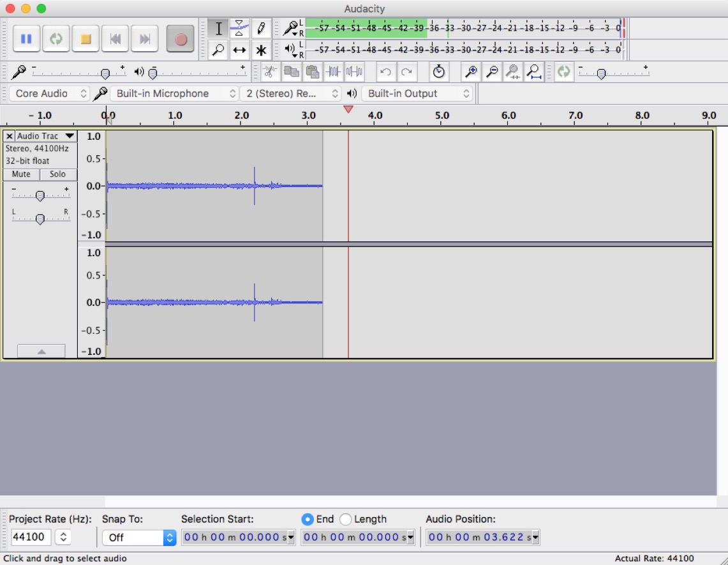Screen dimensions: 728x565
Task: Click the Undo arrow
Action: click(385, 72)
